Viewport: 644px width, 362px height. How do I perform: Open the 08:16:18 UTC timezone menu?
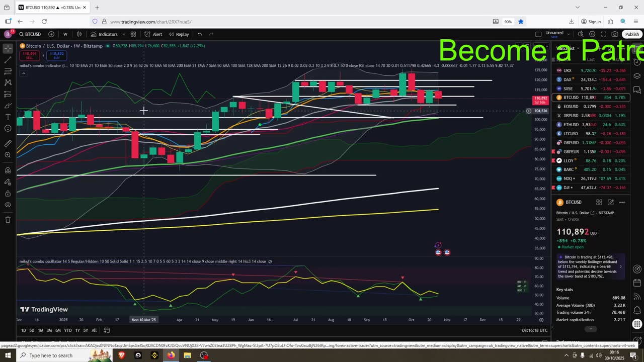(x=534, y=330)
